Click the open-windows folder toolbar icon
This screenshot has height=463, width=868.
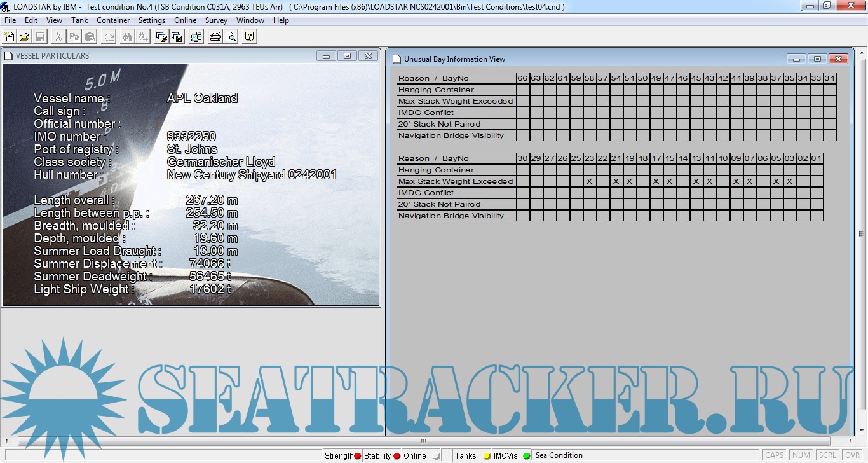tap(161, 37)
